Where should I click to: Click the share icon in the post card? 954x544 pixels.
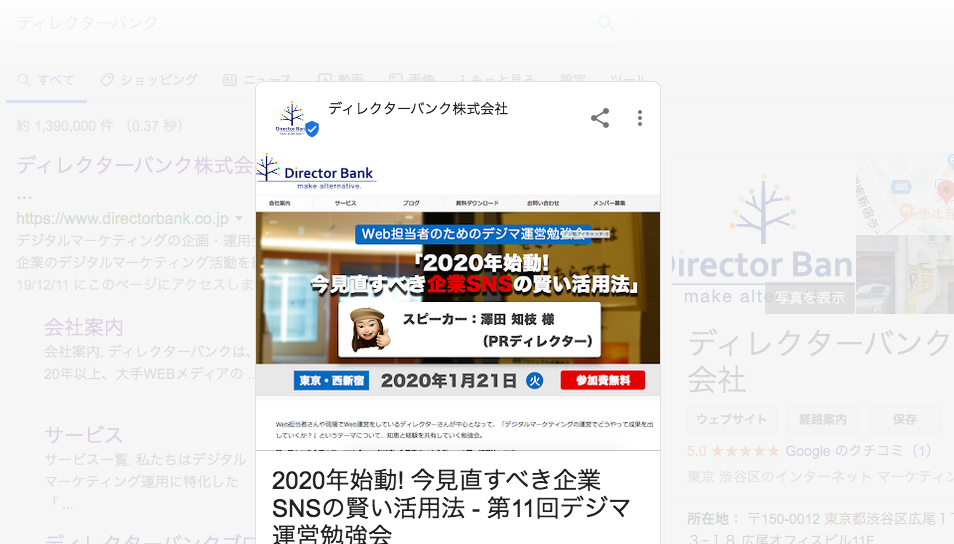tap(600, 118)
